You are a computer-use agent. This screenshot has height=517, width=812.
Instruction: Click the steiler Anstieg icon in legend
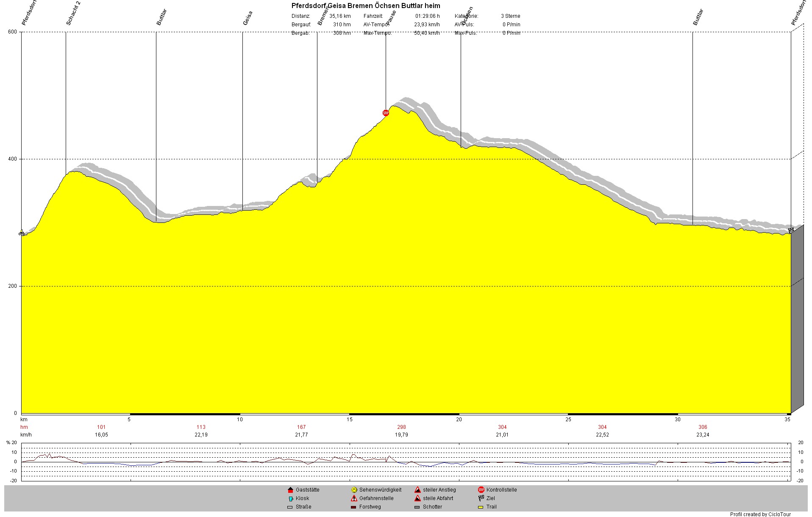tap(417, 490)
